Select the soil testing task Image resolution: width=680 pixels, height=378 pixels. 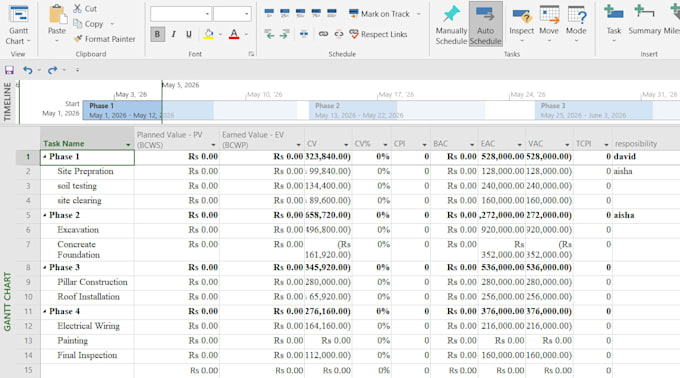pyautogui.click(x=77, y=186)
